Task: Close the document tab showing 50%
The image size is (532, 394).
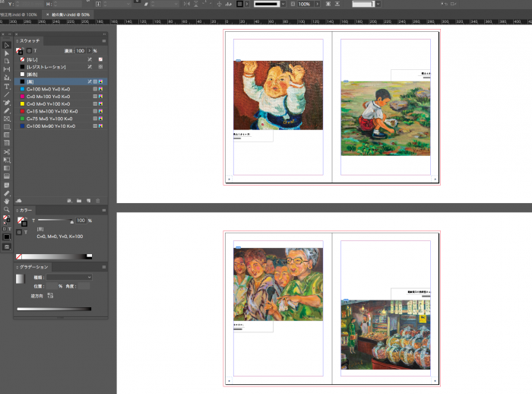Action: [47, 14]
